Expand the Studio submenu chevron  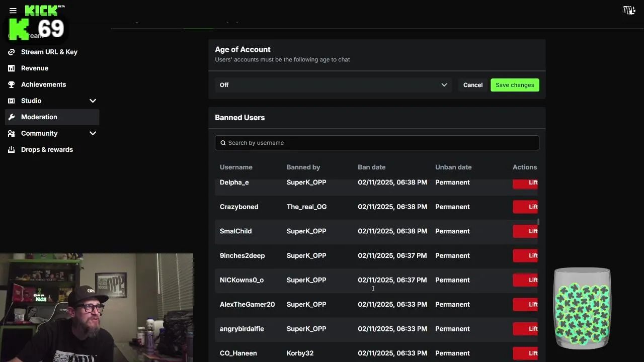tap(93, 101)
